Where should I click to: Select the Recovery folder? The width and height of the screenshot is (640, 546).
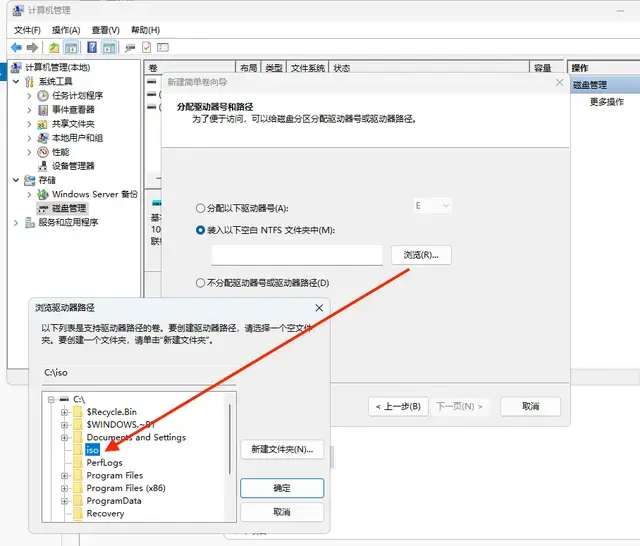coord(105,514)
